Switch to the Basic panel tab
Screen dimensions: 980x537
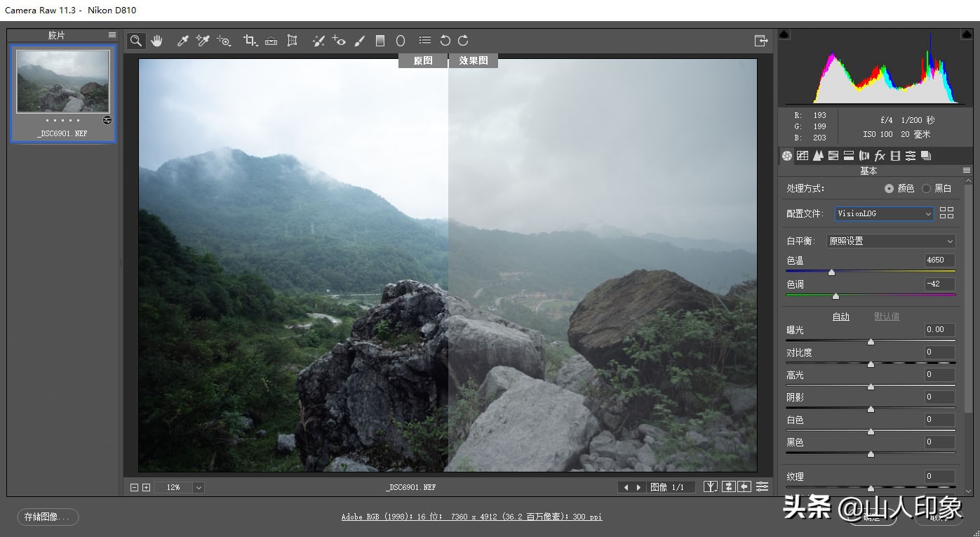point(787,156)
